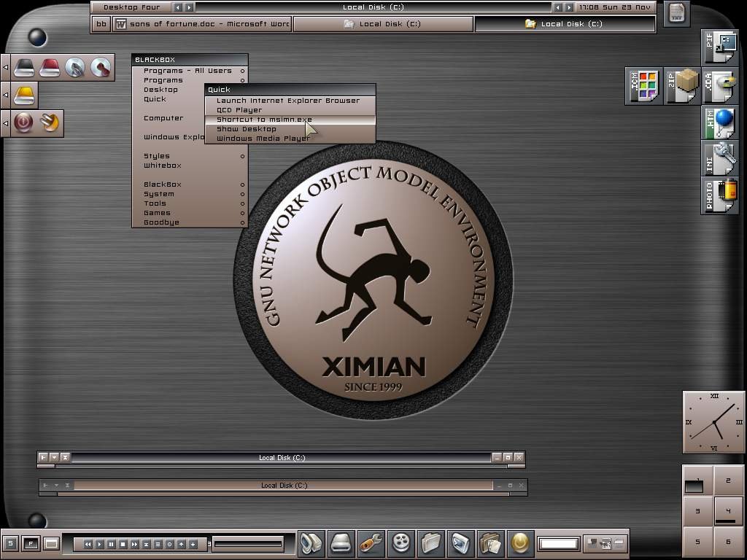Click the pause button in player controls
Viewport: 747px width, 560px height.
click(112, 544)
